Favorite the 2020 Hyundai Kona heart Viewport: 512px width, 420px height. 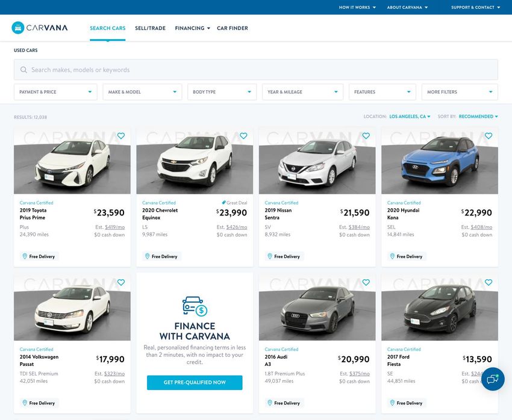click(x=489, y=135)
